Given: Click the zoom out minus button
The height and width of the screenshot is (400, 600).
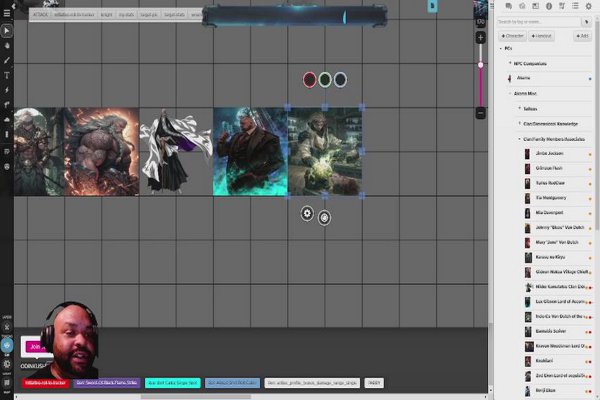Looking at the screenshot, I should (x=481, y=113).
